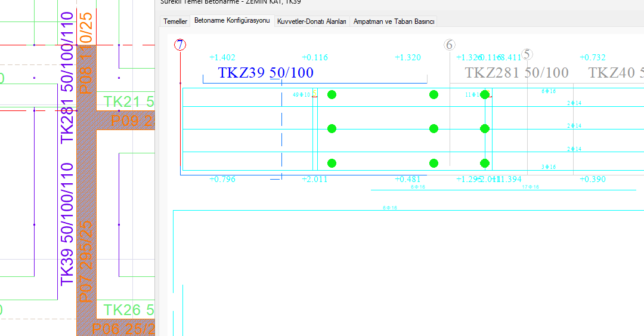Image resolution: width=644 pixels, height=336 pixels.
Task: Click the +0.481 bottom value
Action: click(408, 179)
